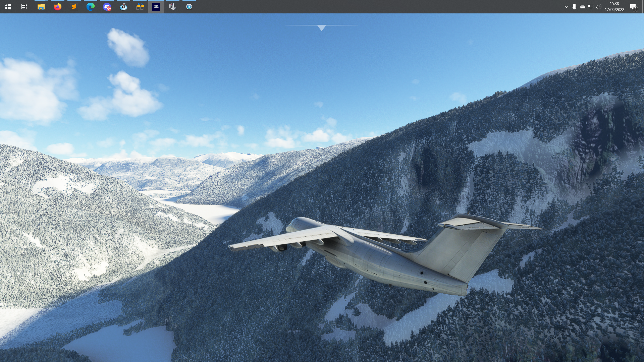Open the volume control
The image size is (644, 362).
(x=599, y=7)
